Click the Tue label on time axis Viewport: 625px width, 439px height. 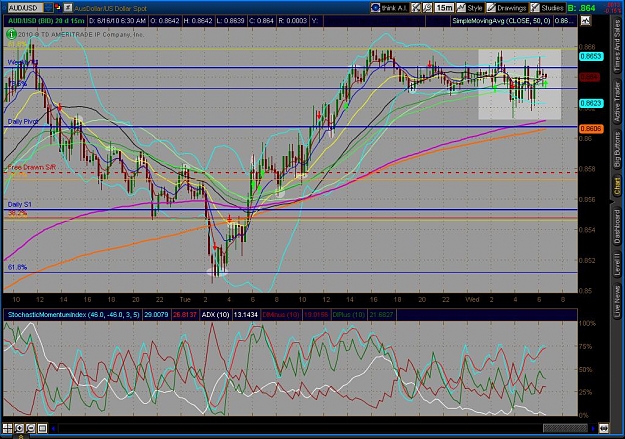click(x=185, y=299)
